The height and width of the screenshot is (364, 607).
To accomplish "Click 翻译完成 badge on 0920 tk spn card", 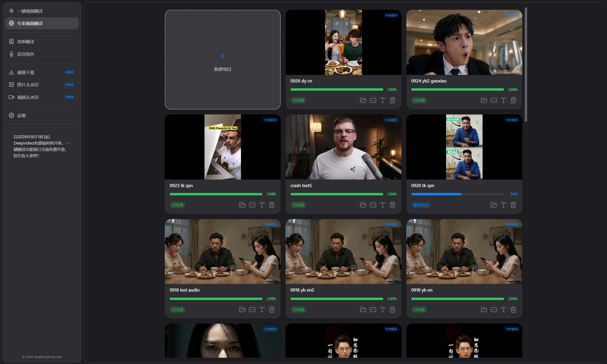I will [x=421, y=205].
